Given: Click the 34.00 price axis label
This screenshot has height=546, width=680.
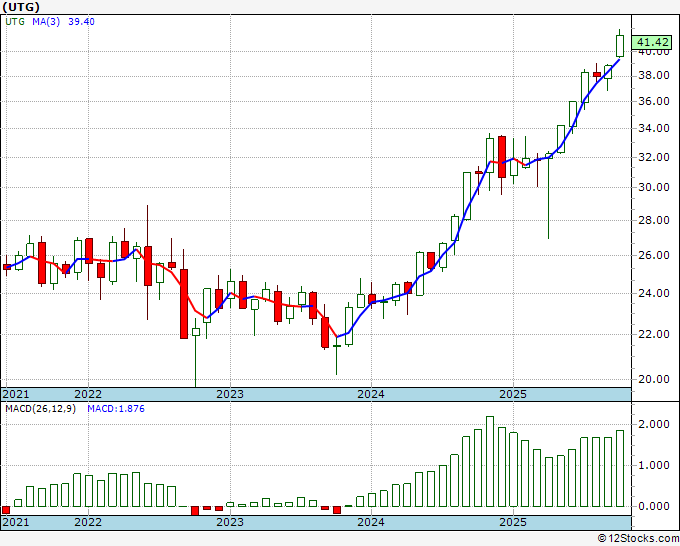Looking at the screenshot, I should pyautogui.click(x=654, y=128).
